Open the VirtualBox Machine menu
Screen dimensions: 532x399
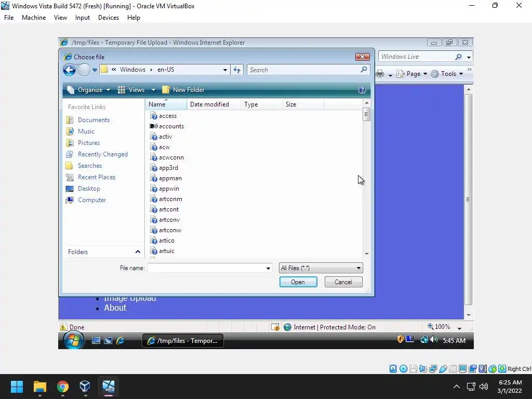tap(34, 18)
